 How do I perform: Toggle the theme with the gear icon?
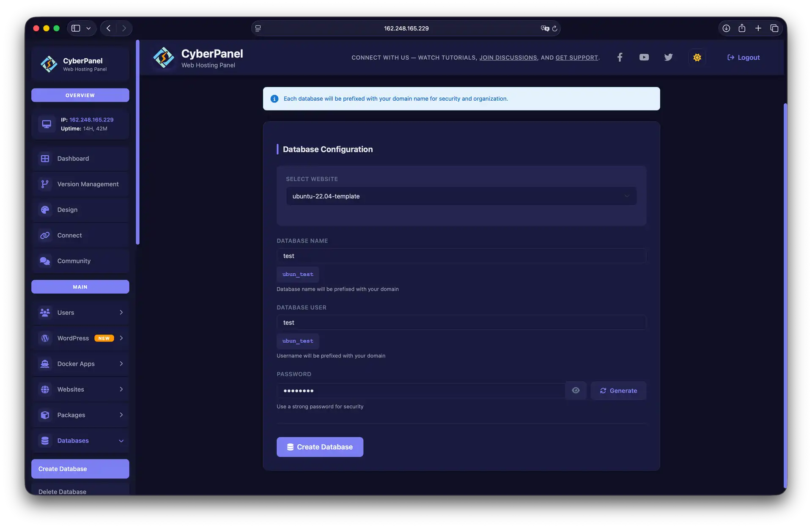pyautogui.click(x=697, y=57)
